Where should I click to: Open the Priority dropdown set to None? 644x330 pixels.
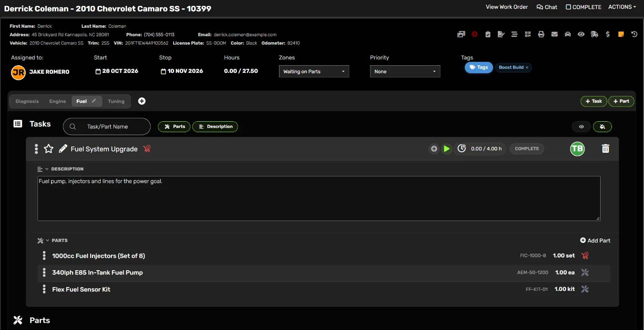tap(405, 72)
